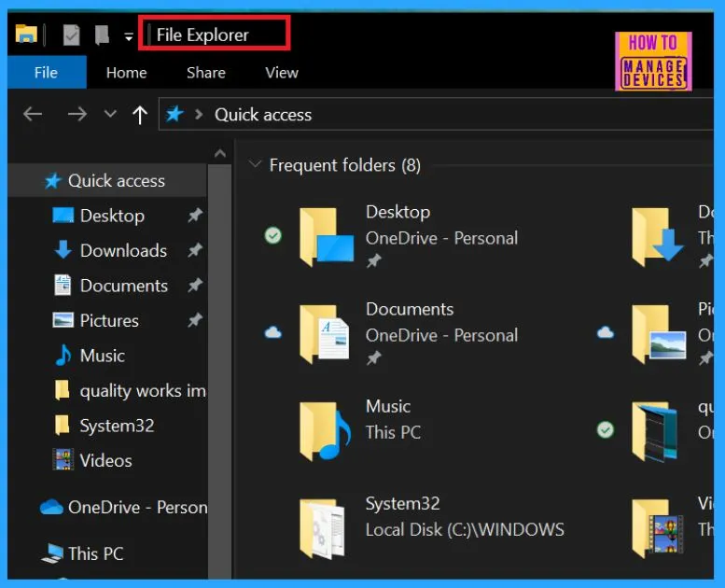This screenshot has width=725, height=588.
Task: Click the blue Desktop icon in navigation pane
Action: pyautogui.click(x=63, y=215)
